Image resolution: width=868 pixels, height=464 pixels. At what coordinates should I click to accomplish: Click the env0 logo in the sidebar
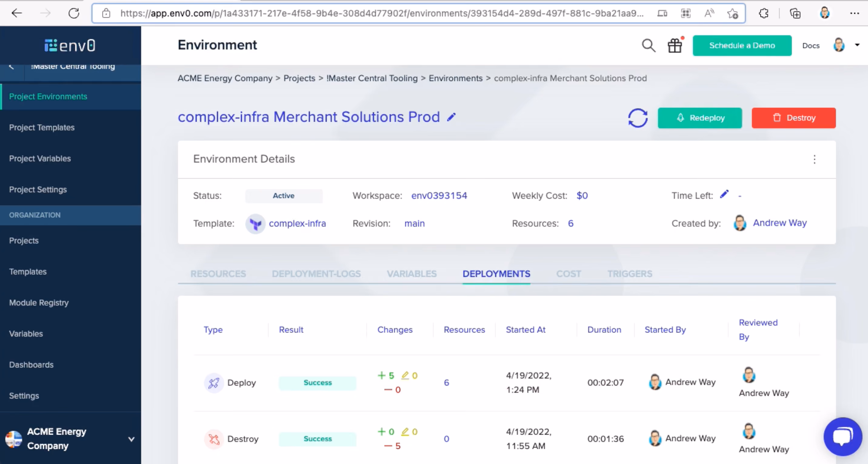(70, 45)
